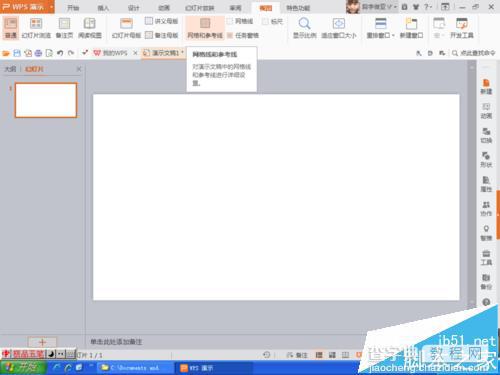Click the undo arrow icon
This screenshot has height=375, width=500.
pos(60,53)
